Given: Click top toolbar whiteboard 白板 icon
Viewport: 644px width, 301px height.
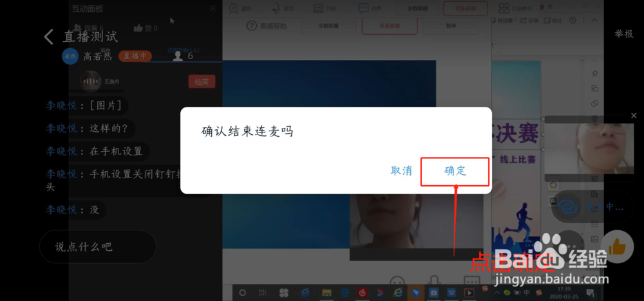Looking at the screenshot, I should tap(318, 8).
